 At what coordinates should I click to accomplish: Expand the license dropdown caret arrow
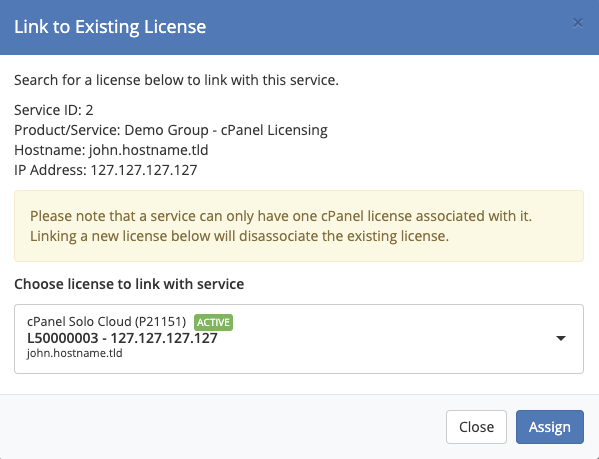coord(560,338)
